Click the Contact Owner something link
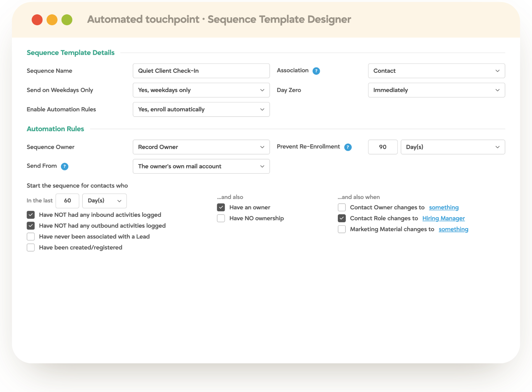Screen dimensions: 532x392 444,207
